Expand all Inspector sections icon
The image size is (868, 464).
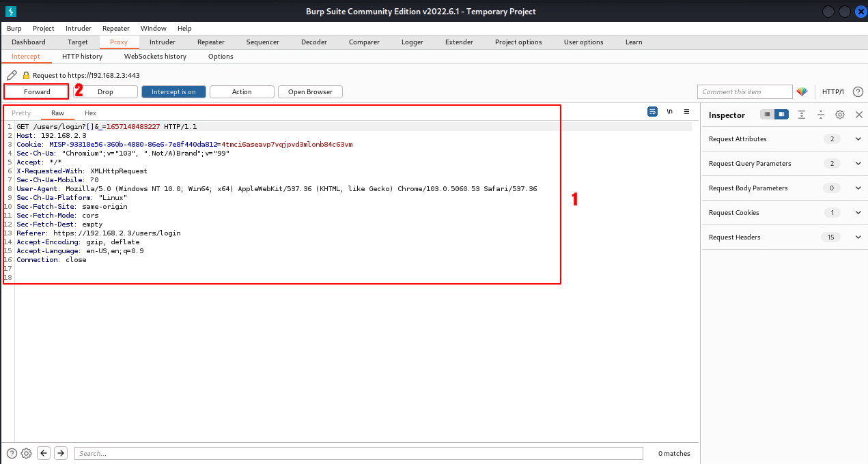(802, 115)
